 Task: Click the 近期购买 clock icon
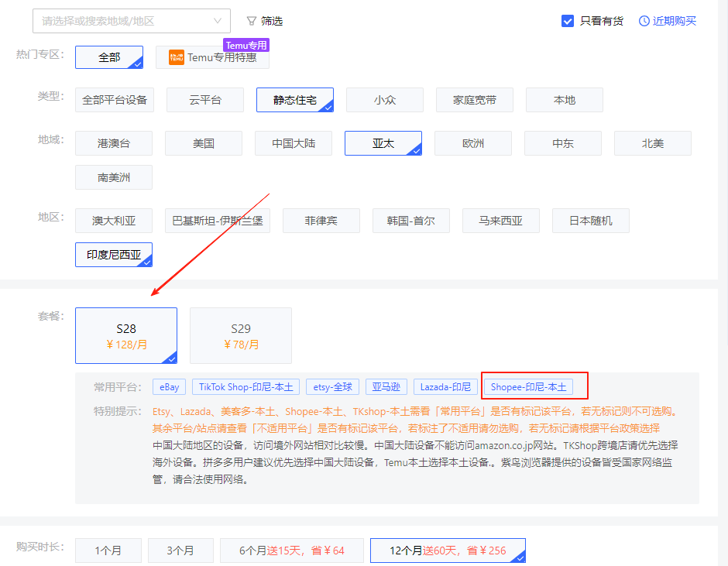click(644, 21)
